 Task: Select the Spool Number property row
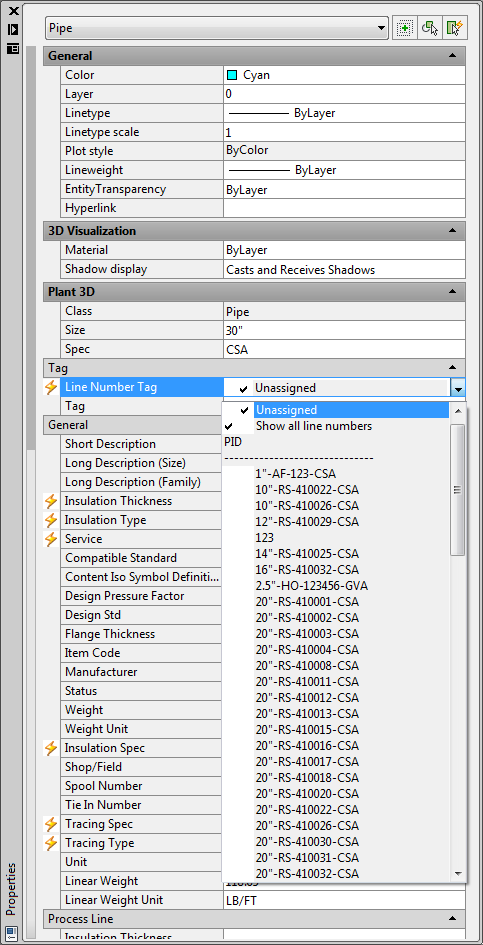click(x=142, y=786)
